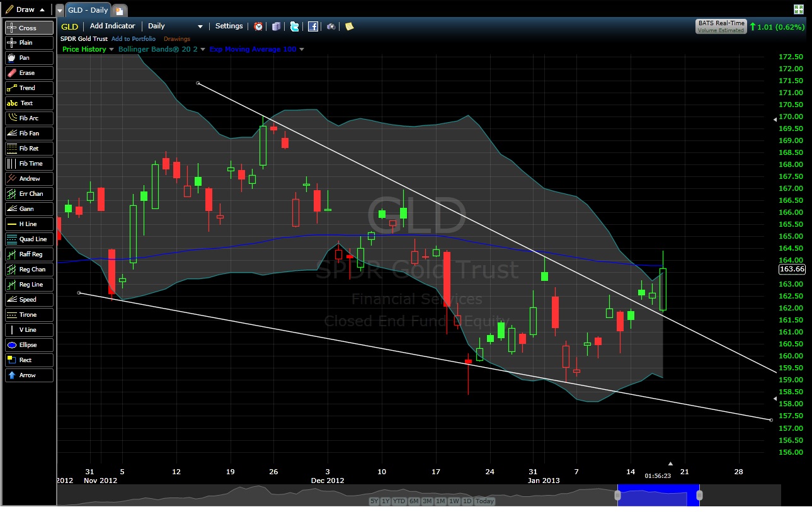Click the GLD ticker symbol
The height and width of the screenshot is (512, 812).
[x=69, y=26]
